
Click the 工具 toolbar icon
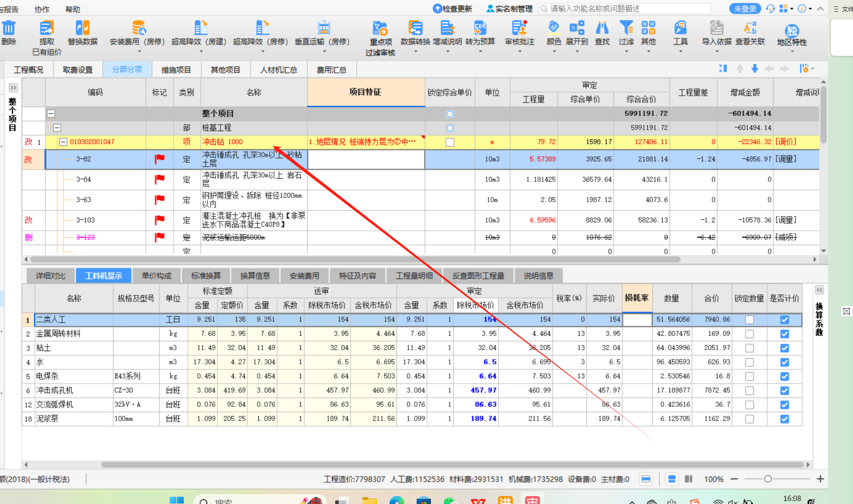(680, 33)
